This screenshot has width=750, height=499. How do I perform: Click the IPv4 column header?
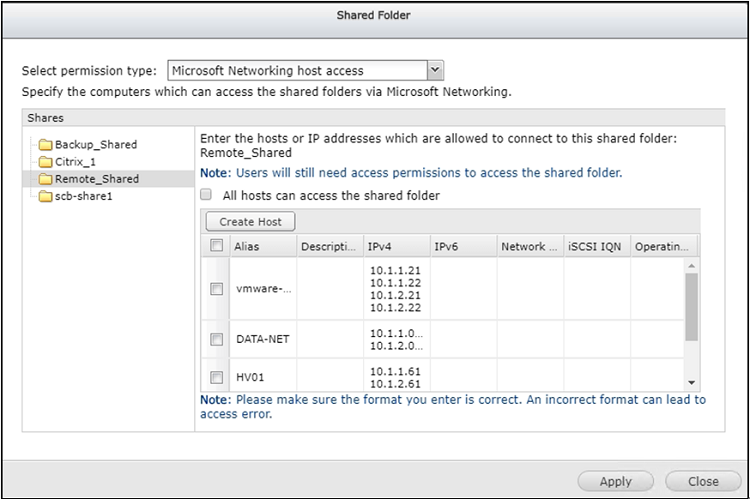coord(397,246)
